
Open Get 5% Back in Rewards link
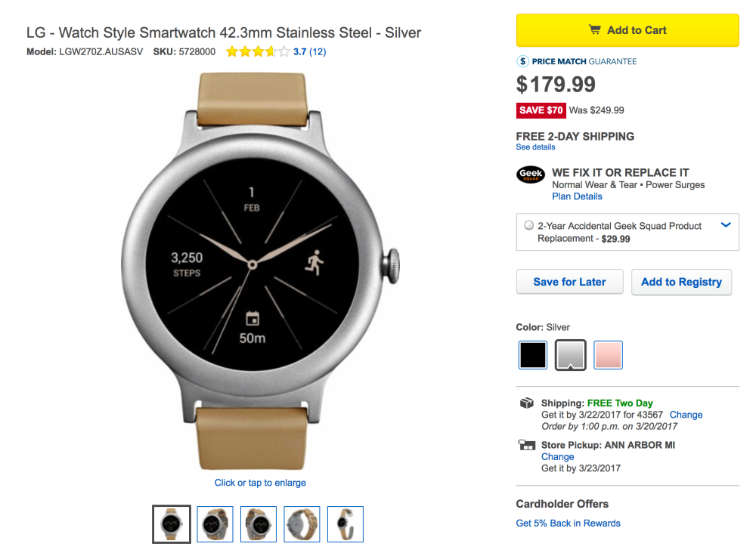568,523
